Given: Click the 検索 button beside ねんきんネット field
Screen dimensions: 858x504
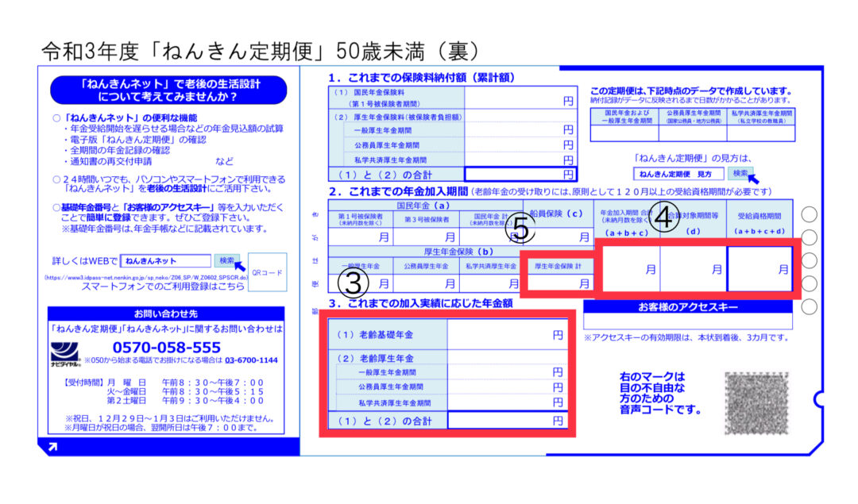Looking at the screenshot, I should pos(226,260).
